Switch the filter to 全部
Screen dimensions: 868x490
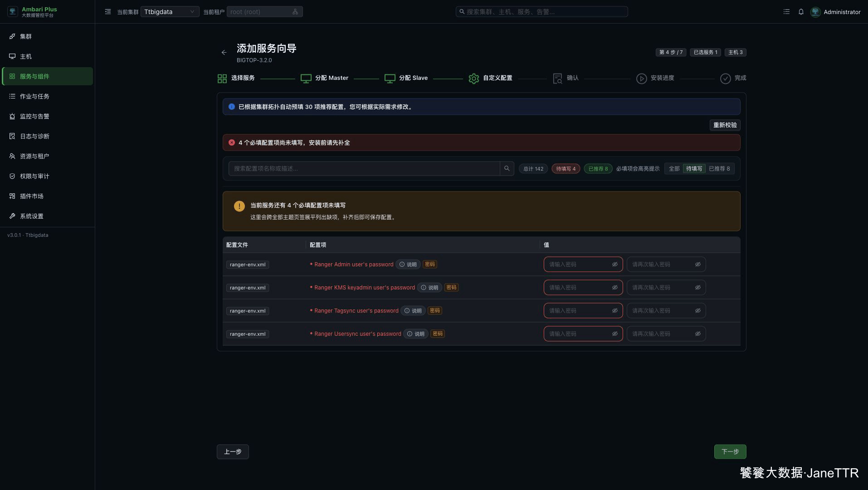pyautogui.click(x=674, y=169)
